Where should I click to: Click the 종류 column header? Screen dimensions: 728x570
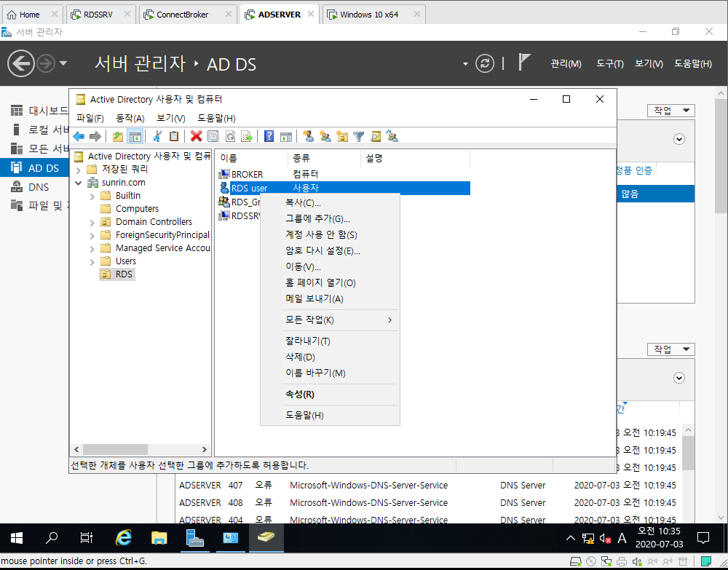(x=324, y=158)
